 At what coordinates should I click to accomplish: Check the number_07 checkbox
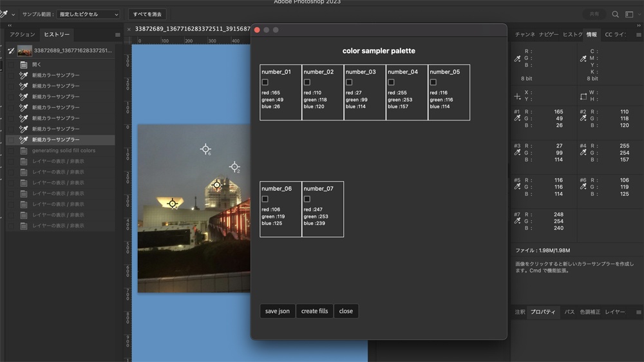coord(307,199)
